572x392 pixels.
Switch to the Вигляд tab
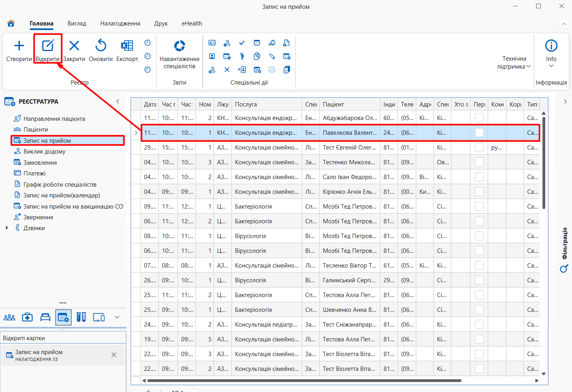77,24
